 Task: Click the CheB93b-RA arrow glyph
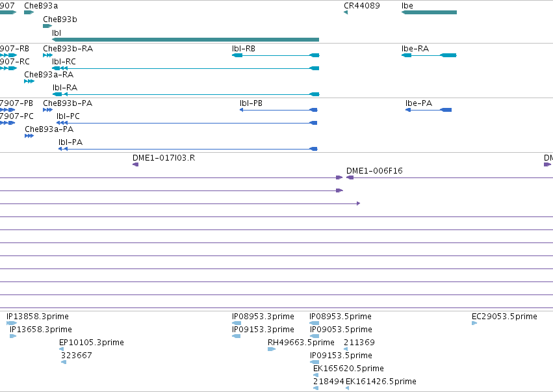pyautogui.click(x=47, y=55)
